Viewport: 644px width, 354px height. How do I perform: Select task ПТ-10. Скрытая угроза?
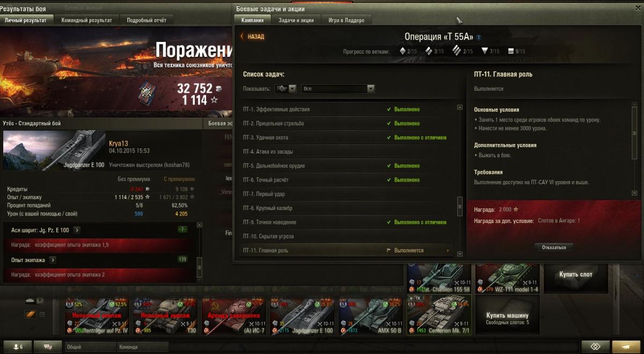pyautogui.click(x=347, y=236)
